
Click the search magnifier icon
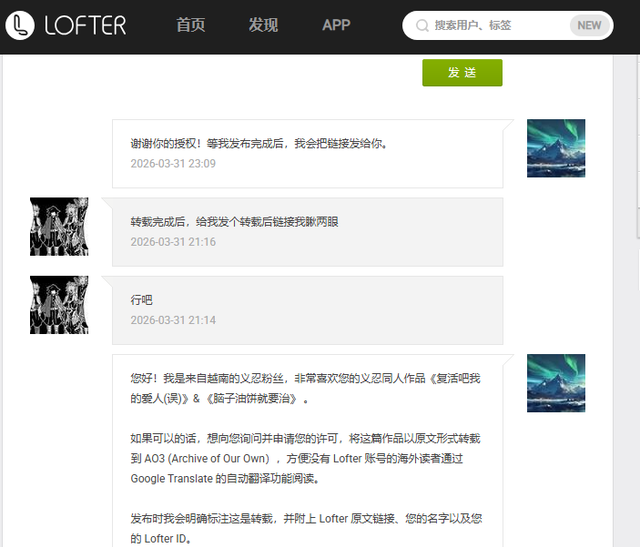[x=422, y=25]
